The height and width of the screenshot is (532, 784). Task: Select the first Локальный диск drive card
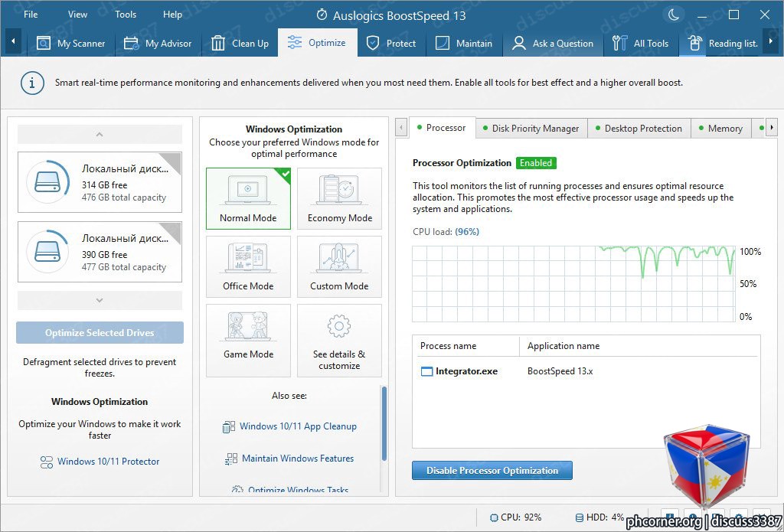(x=100, y=182)
